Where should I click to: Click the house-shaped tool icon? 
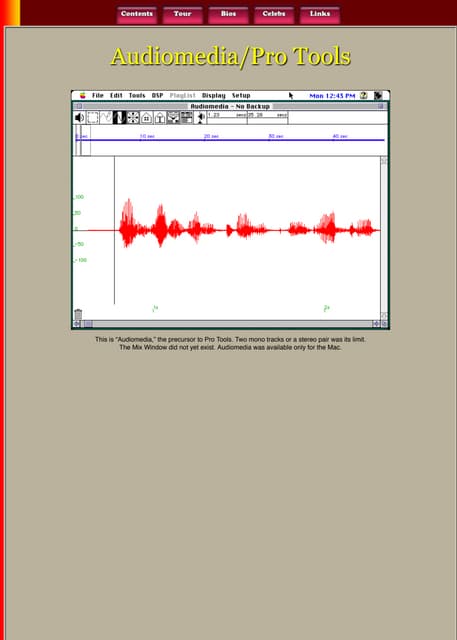(x=146, y=118)
